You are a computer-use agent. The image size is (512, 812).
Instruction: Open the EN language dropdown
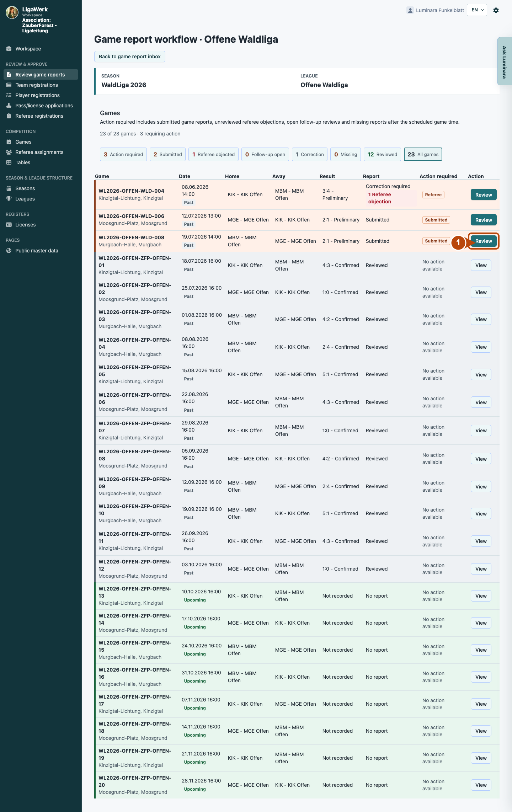pyautogui.click(x=477, y=10)
